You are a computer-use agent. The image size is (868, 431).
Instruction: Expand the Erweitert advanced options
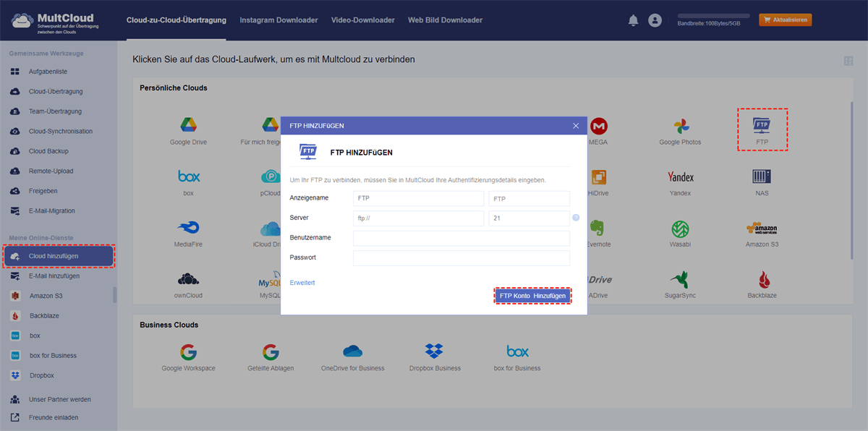pyautogui.click(x=302, y=282)
